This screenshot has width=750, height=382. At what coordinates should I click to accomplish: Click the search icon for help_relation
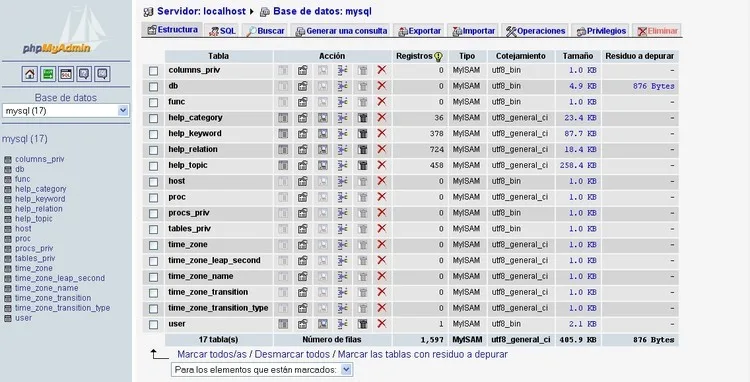pyautogui.click(x=323, y=149)
